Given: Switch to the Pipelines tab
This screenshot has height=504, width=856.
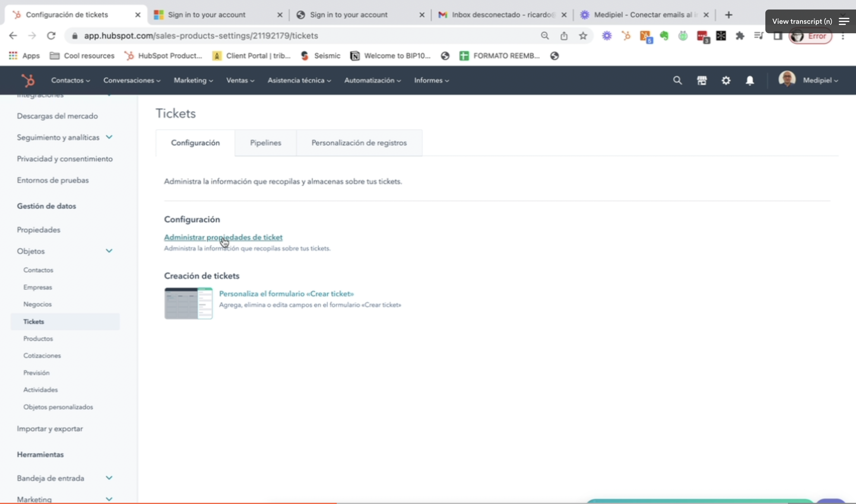Looking at the screenshot, I should coord(265,143).
